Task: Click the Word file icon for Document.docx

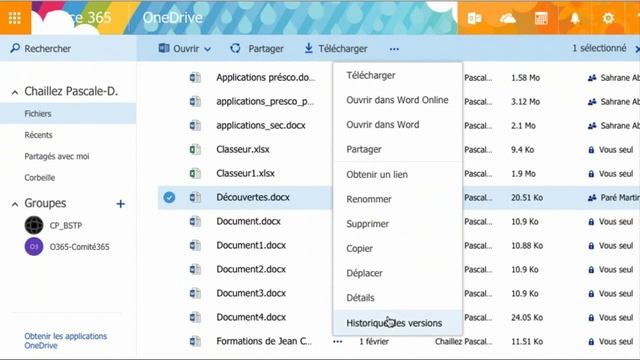Action: 195,221
